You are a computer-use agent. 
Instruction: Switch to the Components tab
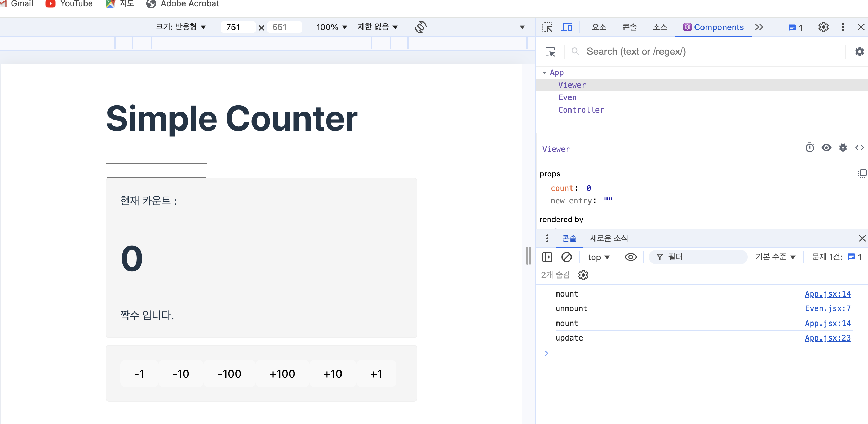click(714, 27)
